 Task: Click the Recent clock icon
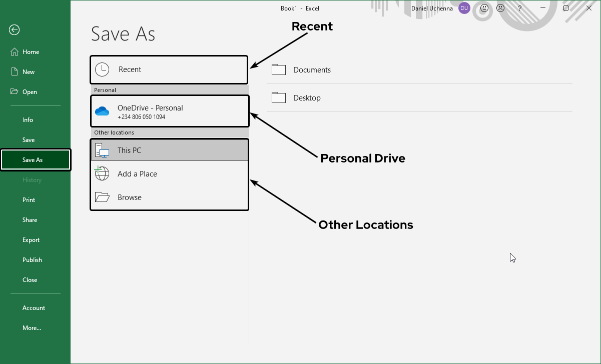(x=102, y=69)
